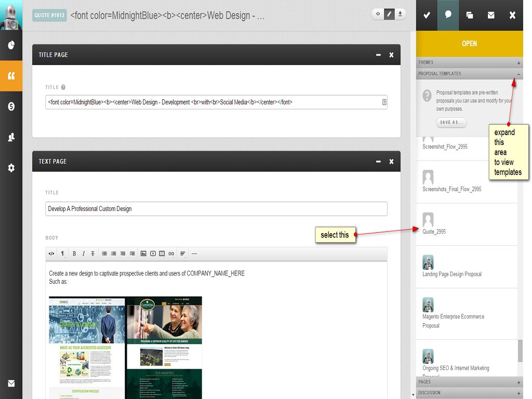Switch to pencil edit mode
Viewport: 532px width, 399px height.
389,14
